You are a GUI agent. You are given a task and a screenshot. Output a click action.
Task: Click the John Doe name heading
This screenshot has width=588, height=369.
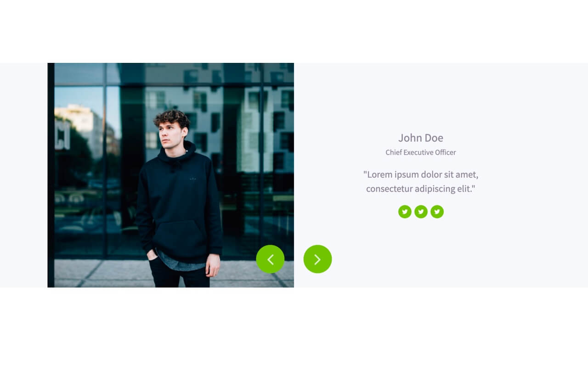pyautogui.click(x=421, y=138)
